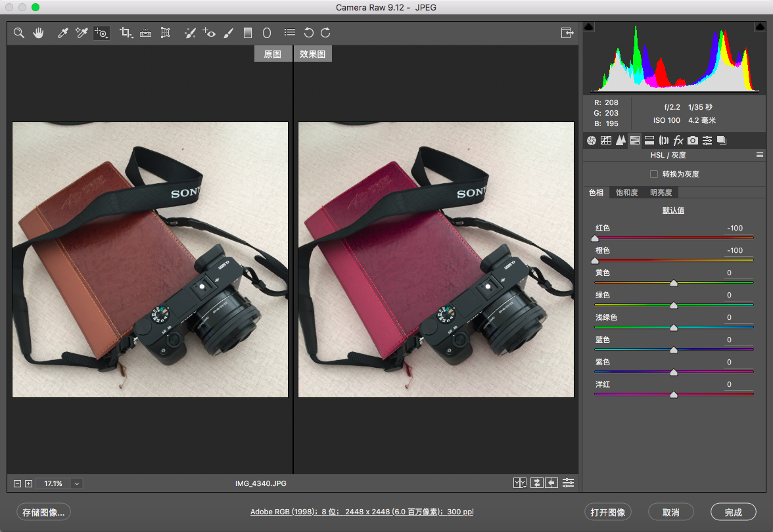Toggle highlight clipping warning in histogram
Viewport: 773px width, 532px height.
760,26
